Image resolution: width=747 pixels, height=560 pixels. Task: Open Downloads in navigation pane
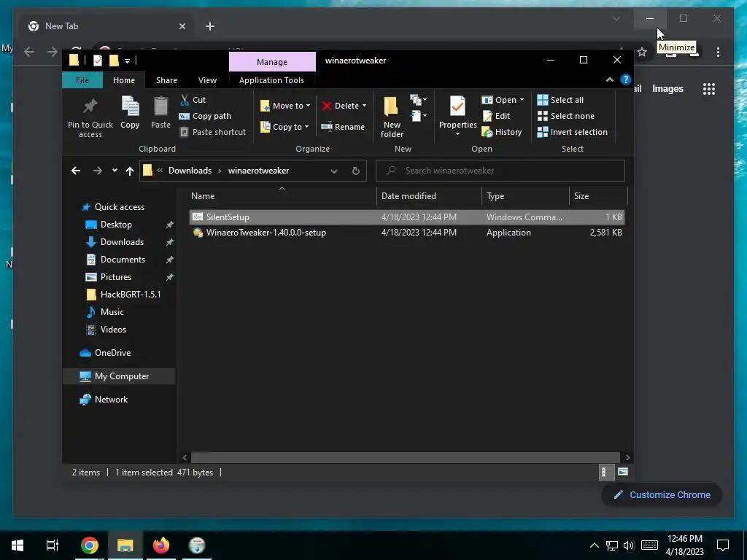tap(122, 242)
